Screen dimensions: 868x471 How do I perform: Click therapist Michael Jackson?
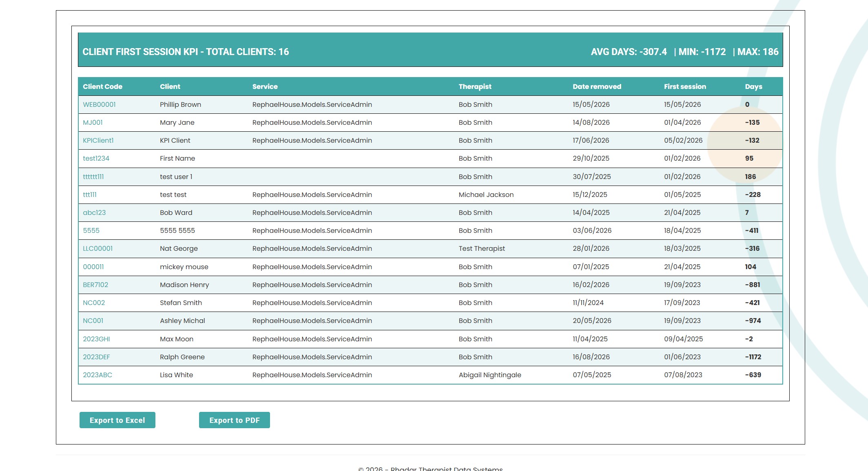pos(486,195)
